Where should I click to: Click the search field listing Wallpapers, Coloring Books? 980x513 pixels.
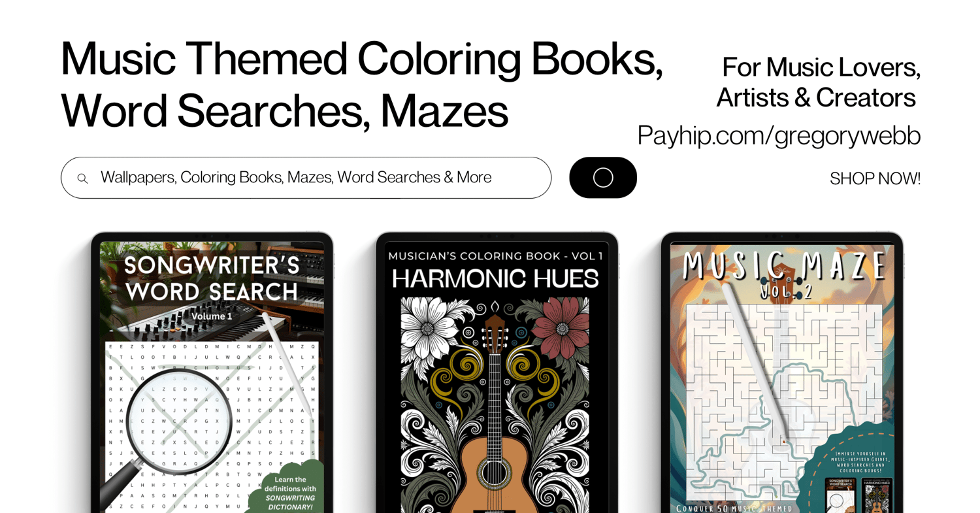(306, 178)
